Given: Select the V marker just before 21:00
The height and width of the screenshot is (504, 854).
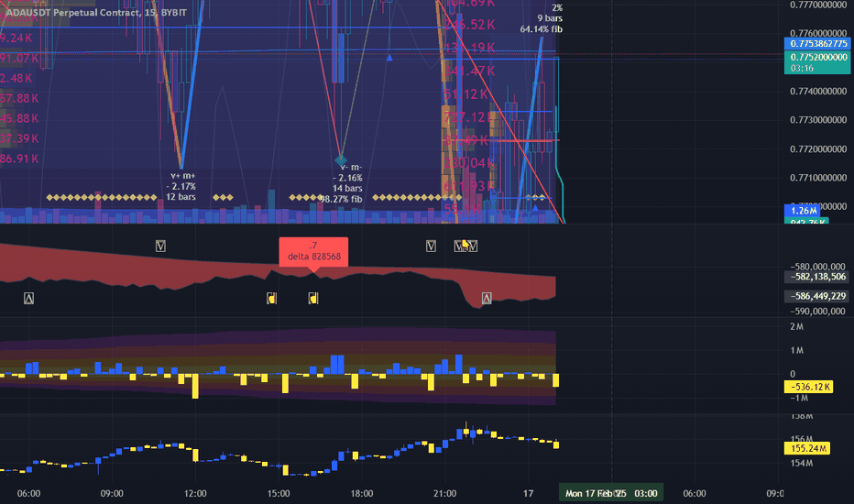Looking at the screenshot, I should (x=431, y=247).
